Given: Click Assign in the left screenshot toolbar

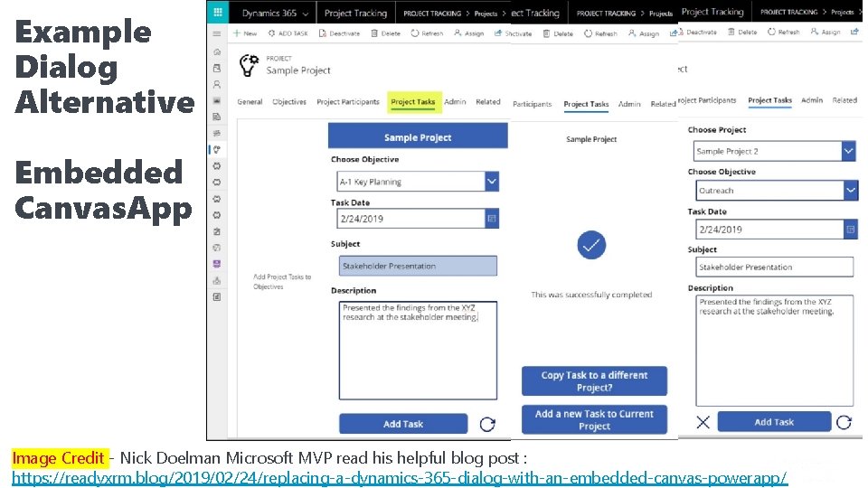Looking at the screenshot, I should (469, 33).
